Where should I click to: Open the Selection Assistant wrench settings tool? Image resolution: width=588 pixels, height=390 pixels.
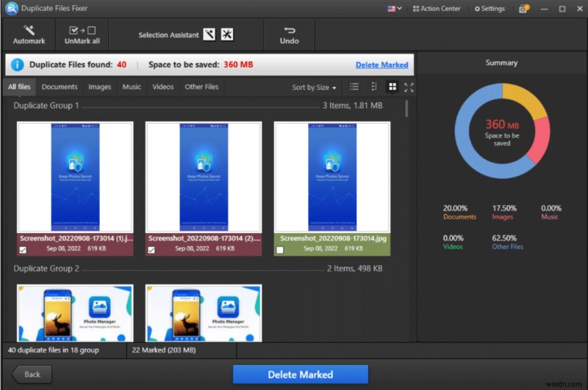point(227,35)
